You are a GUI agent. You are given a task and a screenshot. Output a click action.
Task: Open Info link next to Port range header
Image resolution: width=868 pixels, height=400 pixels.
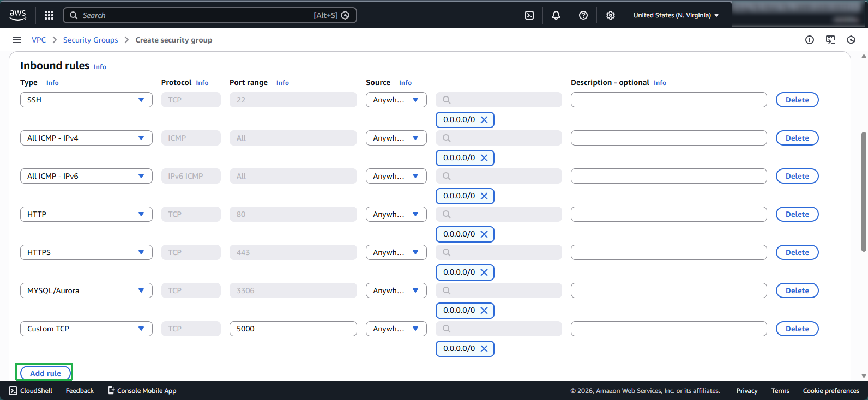[x=282, y=83]
